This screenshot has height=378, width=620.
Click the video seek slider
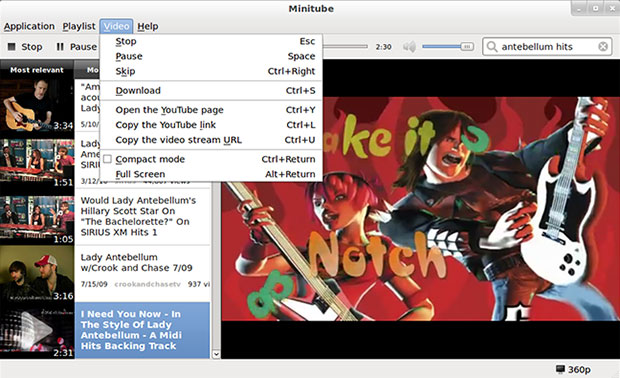tap(346, 47)
